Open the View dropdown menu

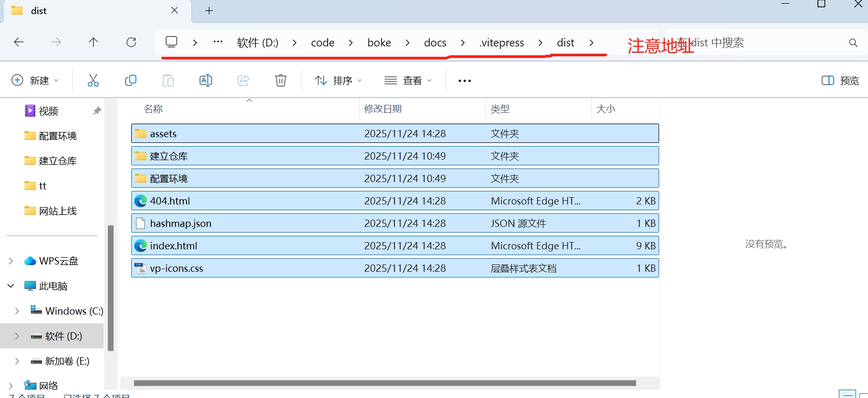click(408, 80)
